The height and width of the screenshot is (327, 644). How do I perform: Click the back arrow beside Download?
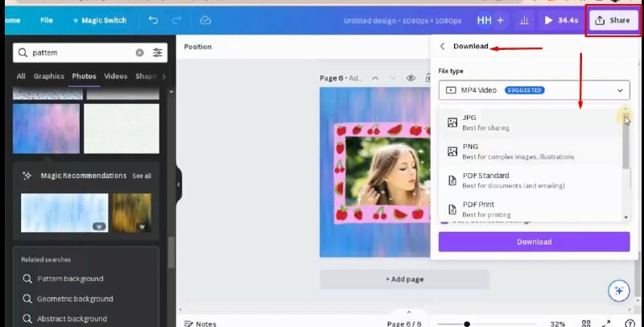(442, 47)
